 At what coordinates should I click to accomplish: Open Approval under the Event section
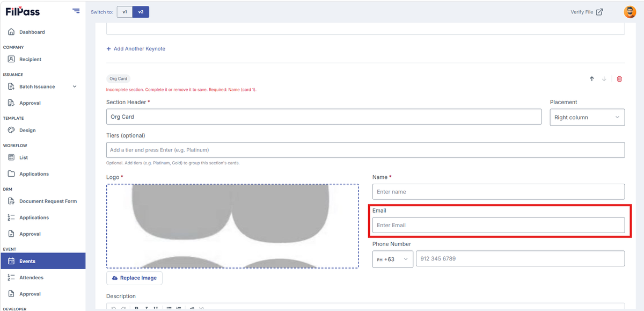coord(30,294)
